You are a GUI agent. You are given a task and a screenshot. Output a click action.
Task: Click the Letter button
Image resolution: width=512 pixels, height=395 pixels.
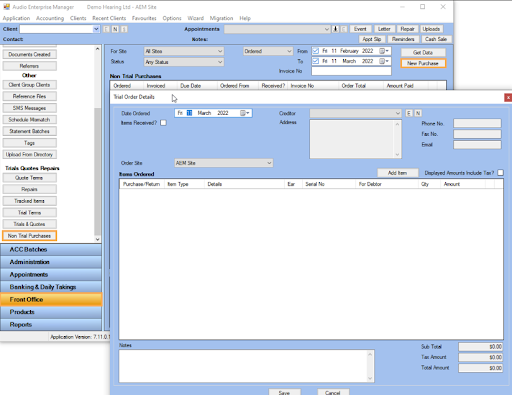point(384,29)
